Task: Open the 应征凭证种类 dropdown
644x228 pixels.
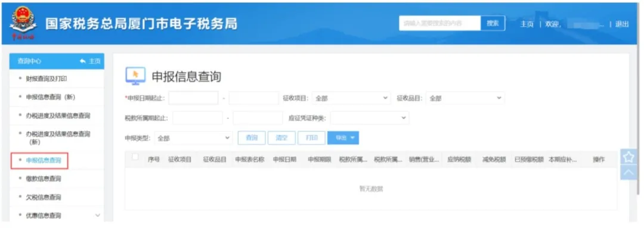Action: point(370,118)
